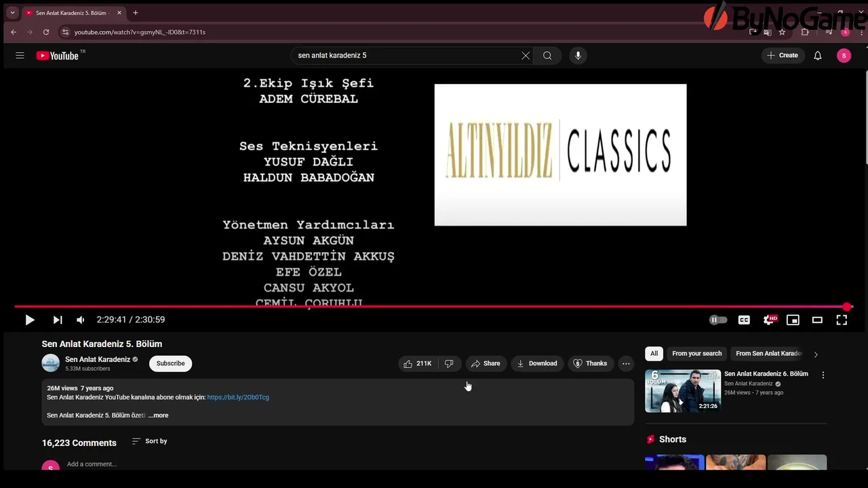The width and height of the screenshot is (868, 488).
Task: Submit search with the magnifier button
Action: (x=547, y=56)
